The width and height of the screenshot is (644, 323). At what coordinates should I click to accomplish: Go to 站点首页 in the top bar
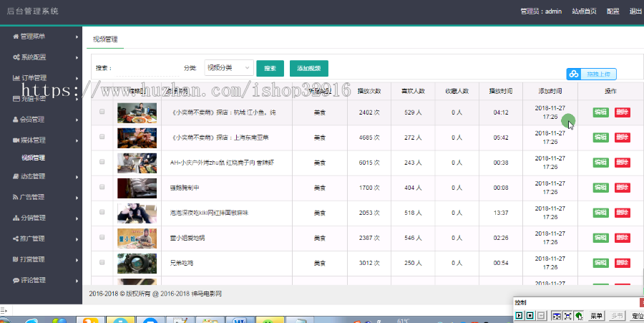click(x=584, y=11)
